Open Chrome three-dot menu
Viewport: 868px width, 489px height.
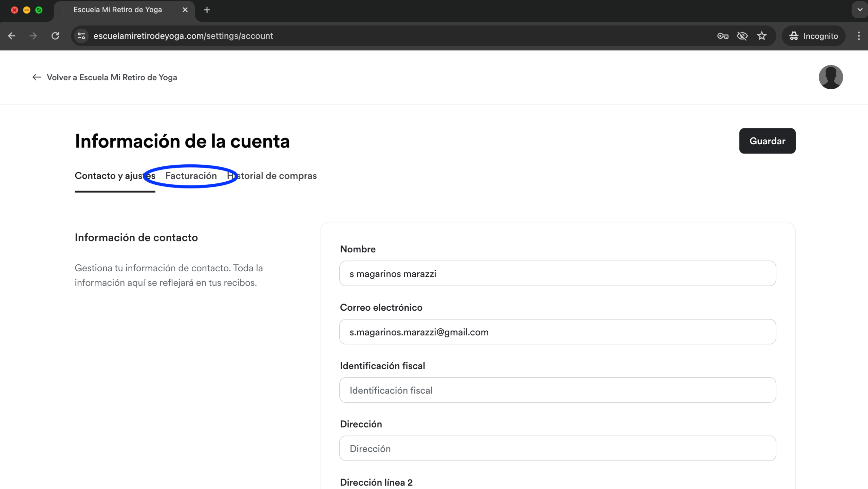858,36
